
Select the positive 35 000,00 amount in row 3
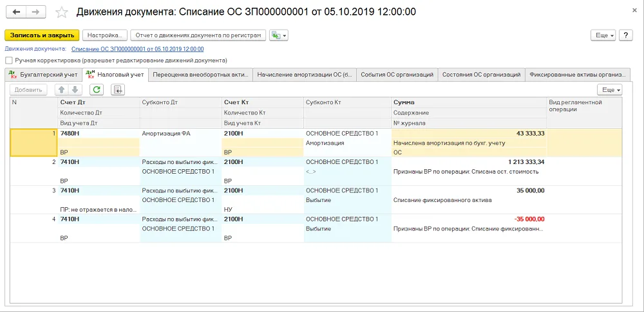point(469,190)
